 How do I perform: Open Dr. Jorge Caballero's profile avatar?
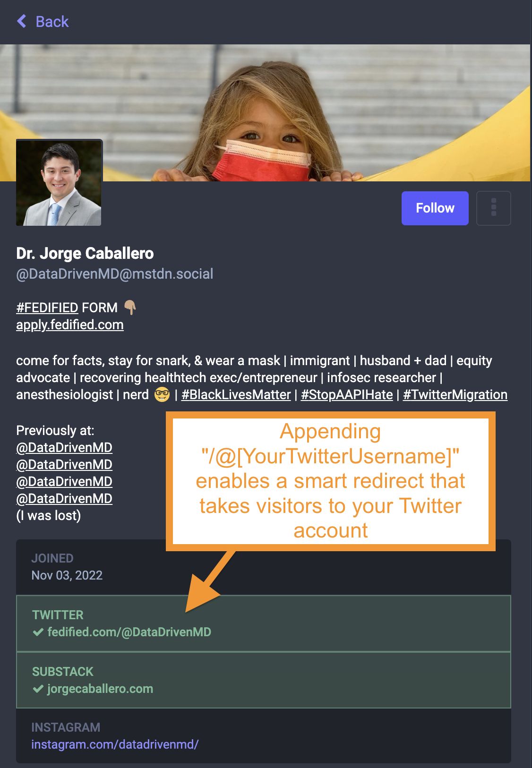pos(59,183)
